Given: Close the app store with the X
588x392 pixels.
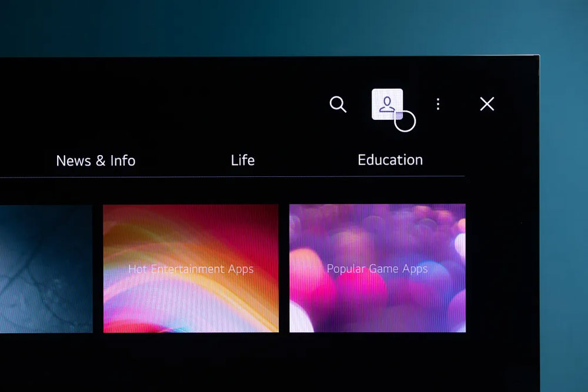Looking at the screenshot, I should click(x=487, y=104).
